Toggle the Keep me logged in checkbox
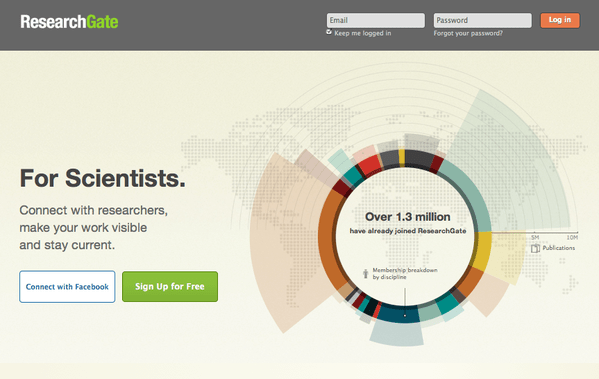 click(329, 32)
